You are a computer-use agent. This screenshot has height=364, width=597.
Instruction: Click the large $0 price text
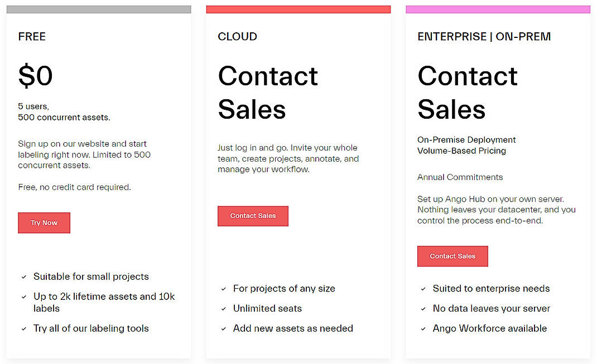(x=36, y=76)
